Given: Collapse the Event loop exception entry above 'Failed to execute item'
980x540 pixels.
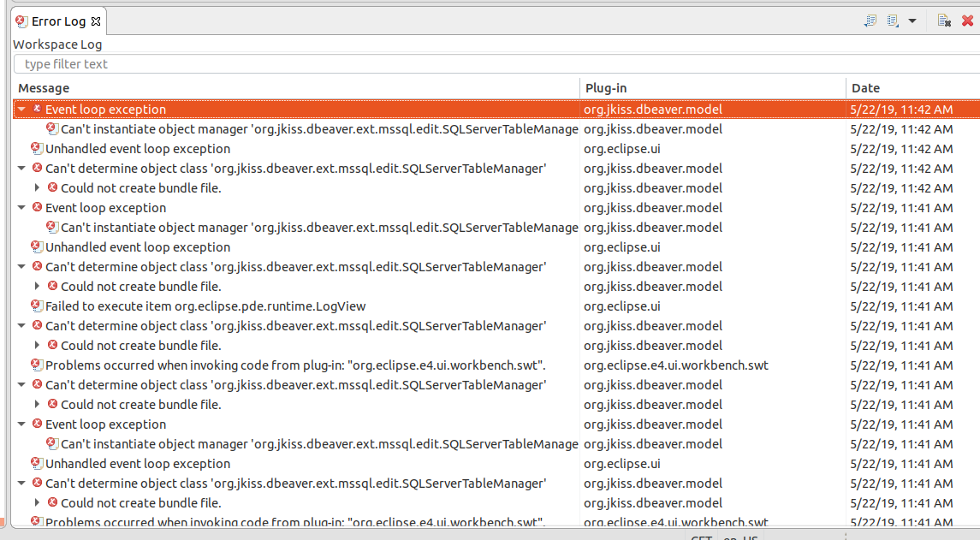Looking at the screenshot, I should pos(21,207).
